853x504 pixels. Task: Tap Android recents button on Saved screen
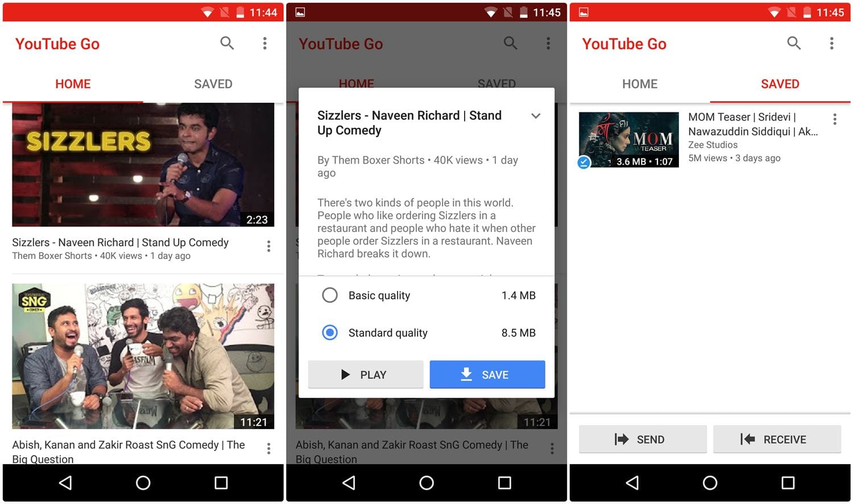(788, 483)
